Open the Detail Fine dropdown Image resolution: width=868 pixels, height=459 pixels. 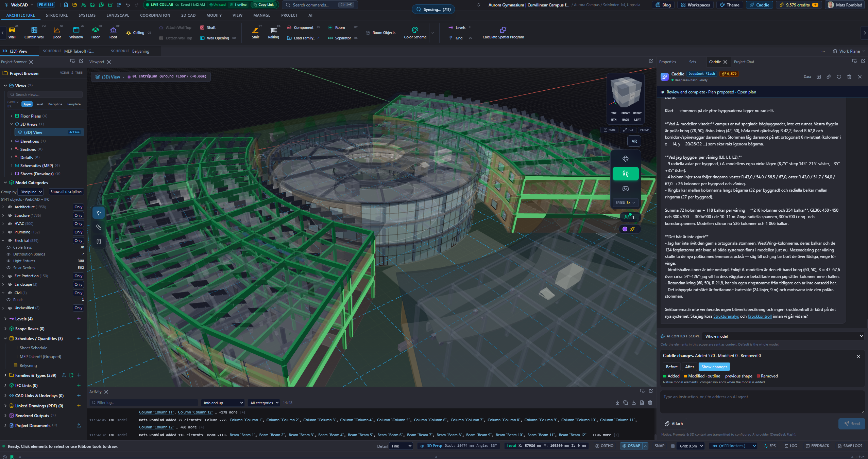(402, 446)
